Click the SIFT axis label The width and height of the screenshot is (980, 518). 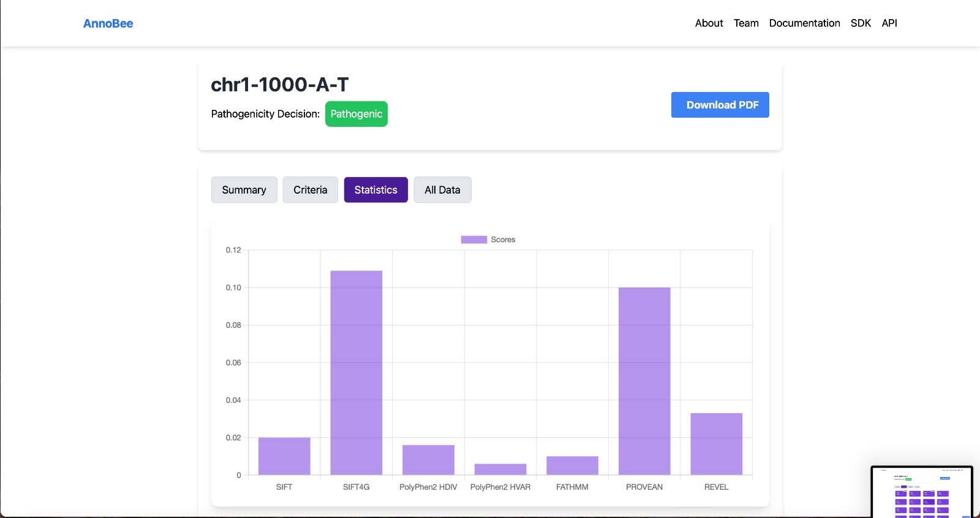[x=284, y=487]
